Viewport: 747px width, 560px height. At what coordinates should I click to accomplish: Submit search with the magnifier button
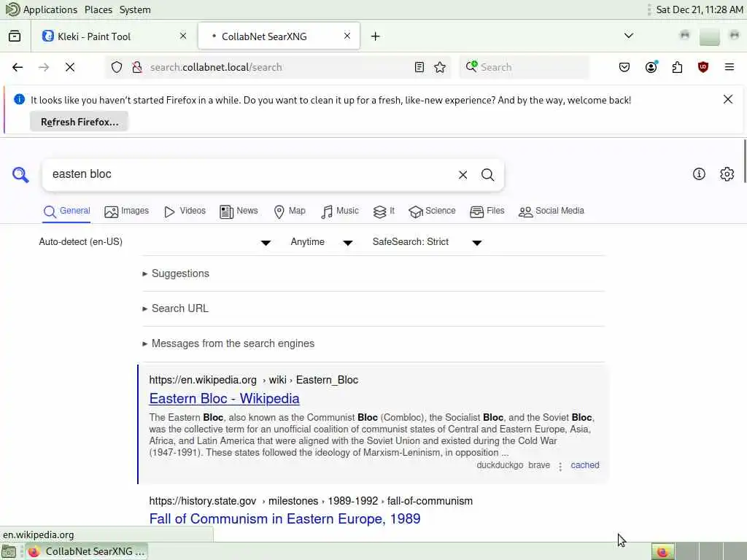[487, 175]
